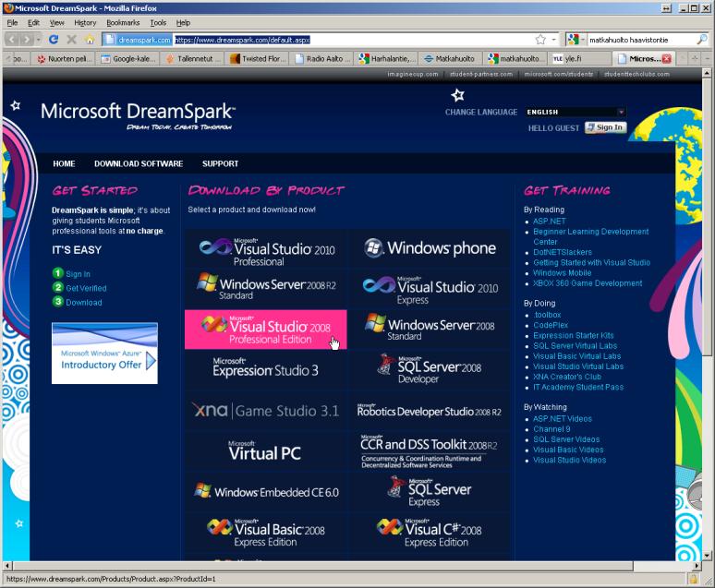Open the Help menu
The width and height of the screenshot is (715, 588).
183,22
